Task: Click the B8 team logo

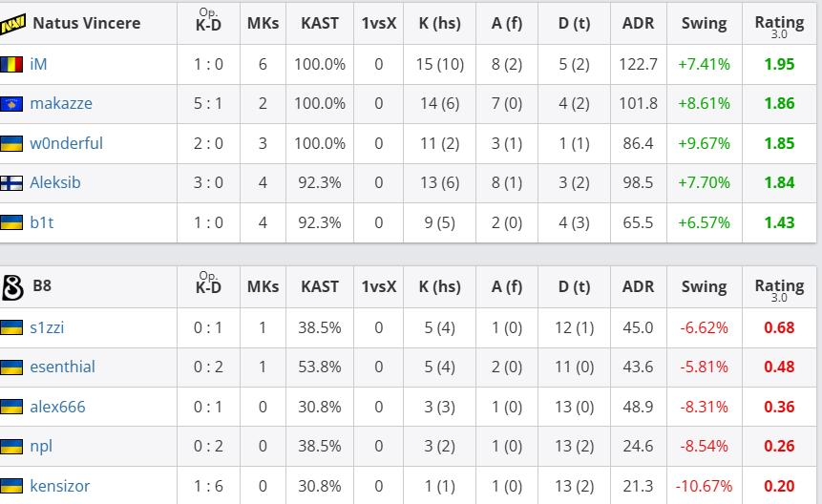Action: coord(12,287)
